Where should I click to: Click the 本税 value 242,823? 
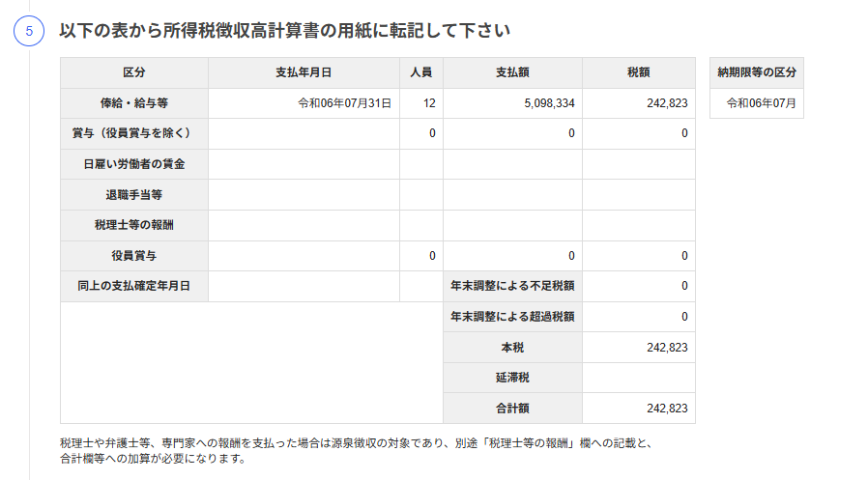pos(667,348)
